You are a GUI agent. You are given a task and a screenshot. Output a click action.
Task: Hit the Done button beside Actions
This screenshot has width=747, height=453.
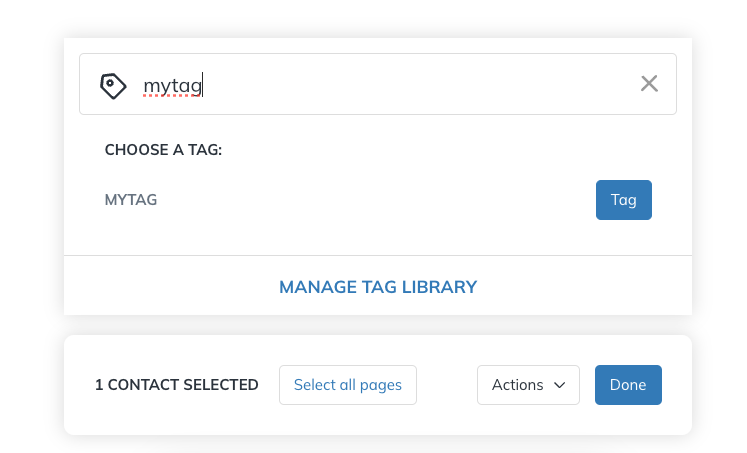click(x=628, y=385)
